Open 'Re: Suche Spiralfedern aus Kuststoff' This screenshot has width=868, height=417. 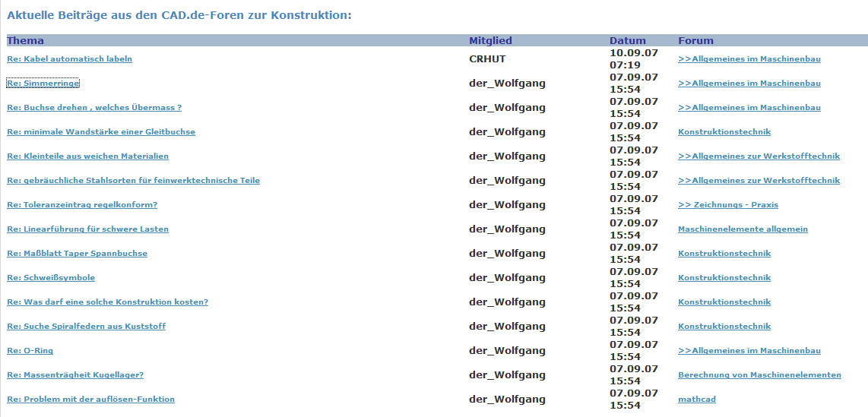point(87,327)
